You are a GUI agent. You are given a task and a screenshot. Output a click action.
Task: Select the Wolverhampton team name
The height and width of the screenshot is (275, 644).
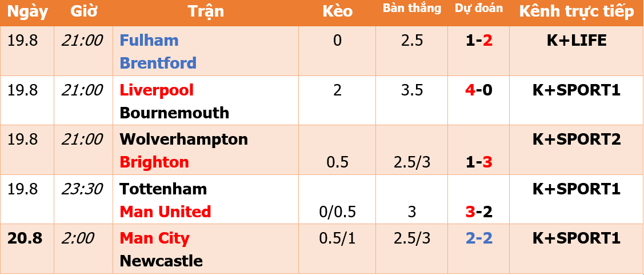(184, 140)
